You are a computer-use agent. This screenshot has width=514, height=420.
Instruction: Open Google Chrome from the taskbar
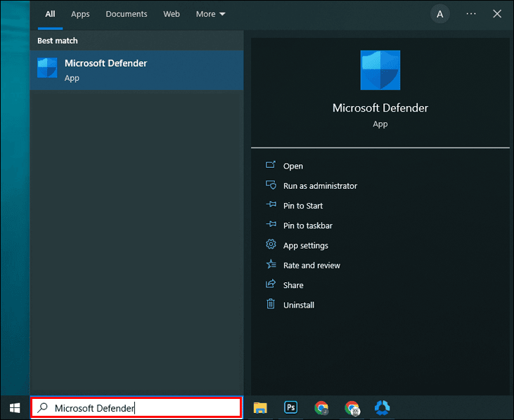click(x=321, y=407)
